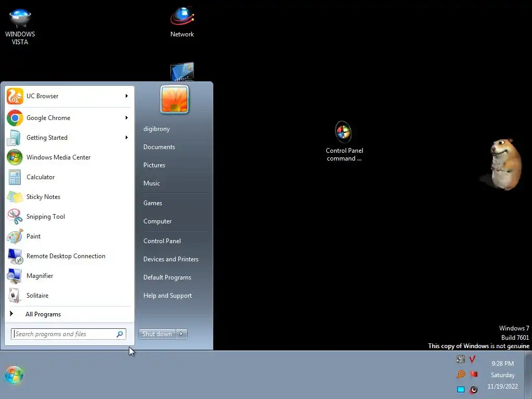This screenshot has width=532, height=399.
Task: Click the user account picture thumbnail
Action: pyautogui.click(x=175, y=99)
